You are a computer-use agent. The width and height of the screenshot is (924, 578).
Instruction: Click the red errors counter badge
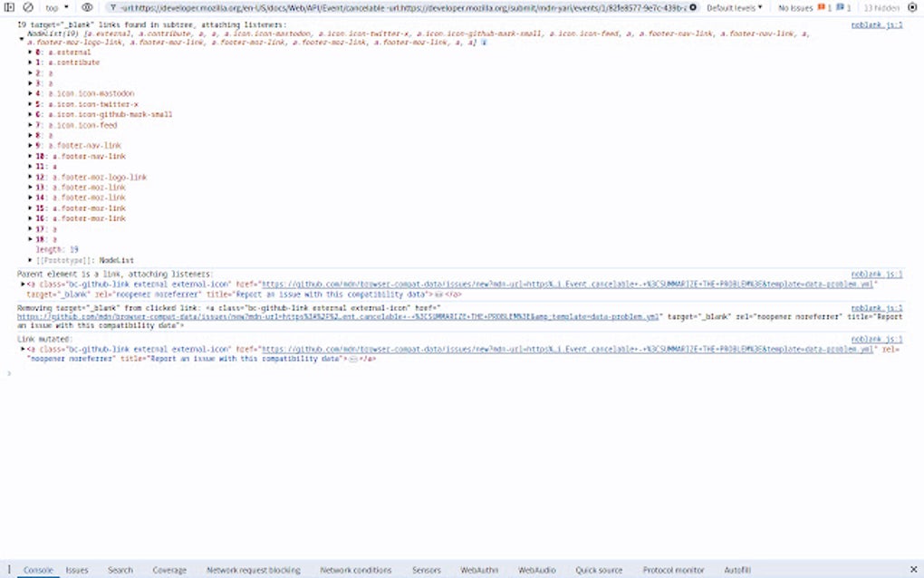pyautogui.click(x=823, y=7)
